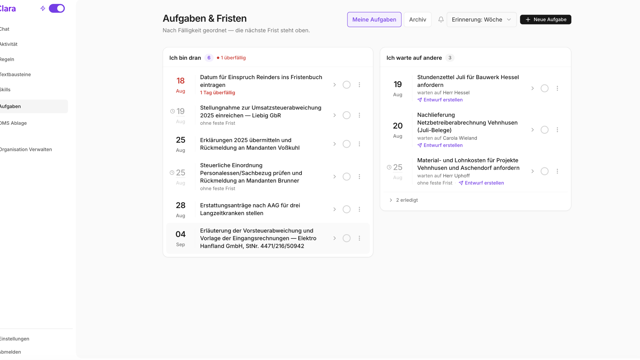Open the Erinnerung: Wöche dropdown
The height and width of the screenshot is (360, 640).
(x=481, y=20)
